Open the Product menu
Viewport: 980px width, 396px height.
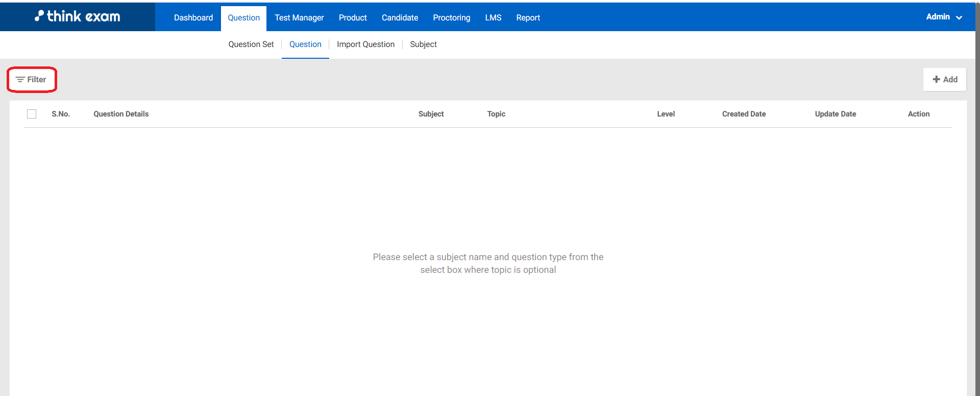coord(353,18)
